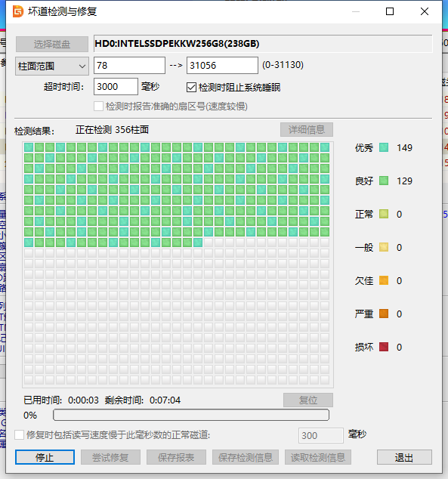Click the 超时时间 field showing 3000

(x=116, y=86)
